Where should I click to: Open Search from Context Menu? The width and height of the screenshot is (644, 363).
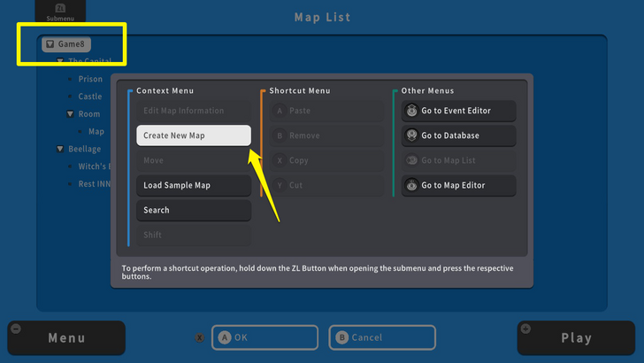(194, 210)
